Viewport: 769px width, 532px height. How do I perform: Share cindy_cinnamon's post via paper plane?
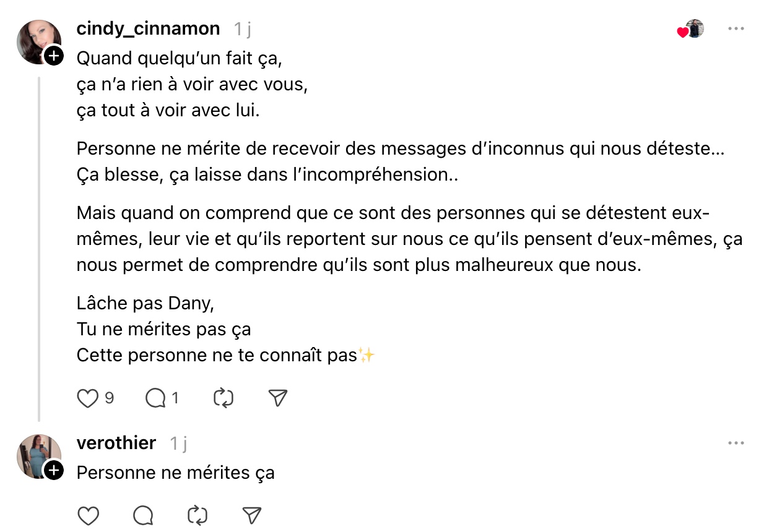pyautogui.click(x=279, y=398)
